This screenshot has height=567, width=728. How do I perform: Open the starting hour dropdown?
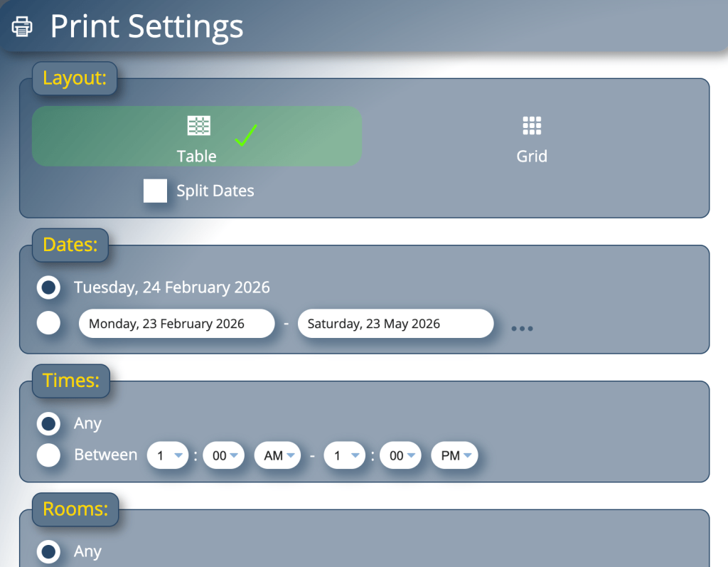(x=167, y=455)
